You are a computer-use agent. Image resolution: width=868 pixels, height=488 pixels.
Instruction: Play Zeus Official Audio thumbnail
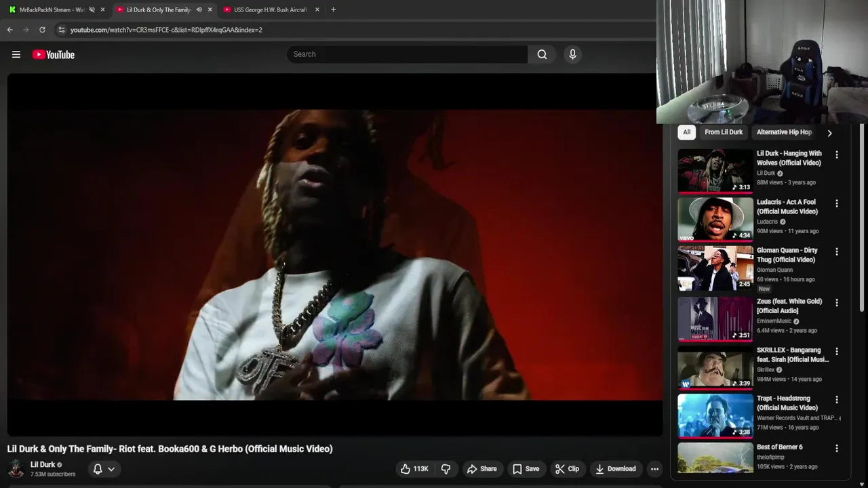click(x=715, y=319)
